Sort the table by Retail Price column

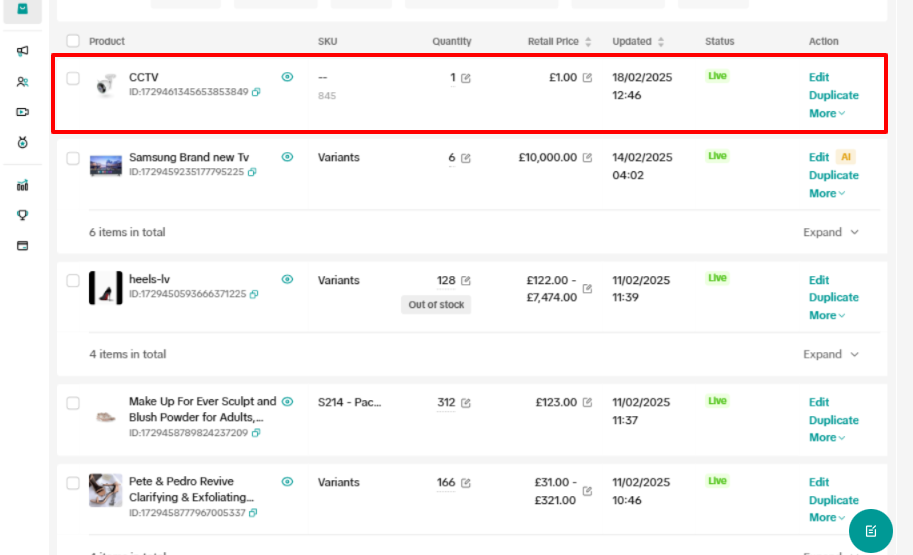pyautogui.click(x=588, y=42)
